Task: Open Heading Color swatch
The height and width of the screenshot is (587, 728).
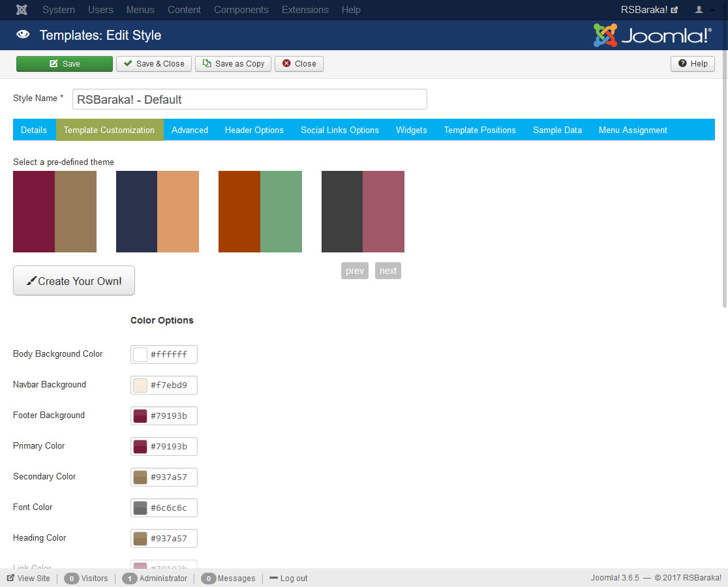Action: [x=140, y=538]
